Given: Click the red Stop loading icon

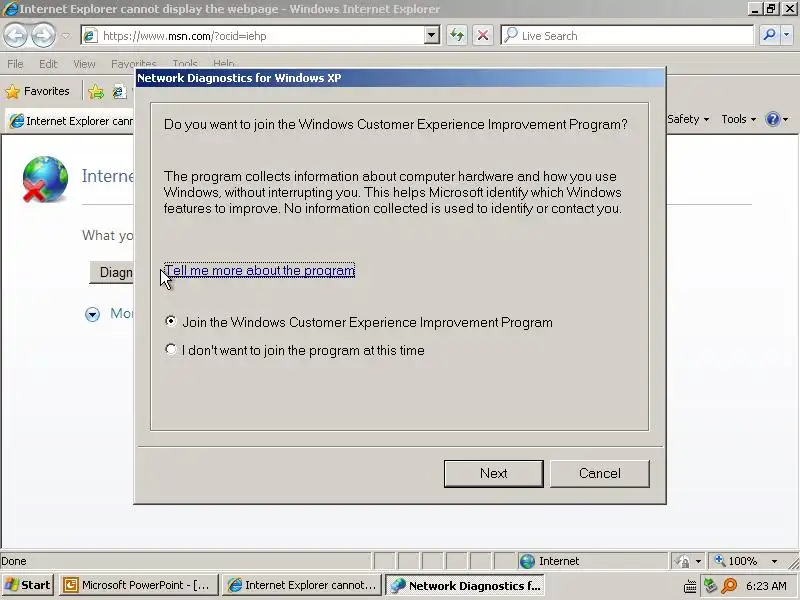Looking at the screenshot, I should [482, 36].
